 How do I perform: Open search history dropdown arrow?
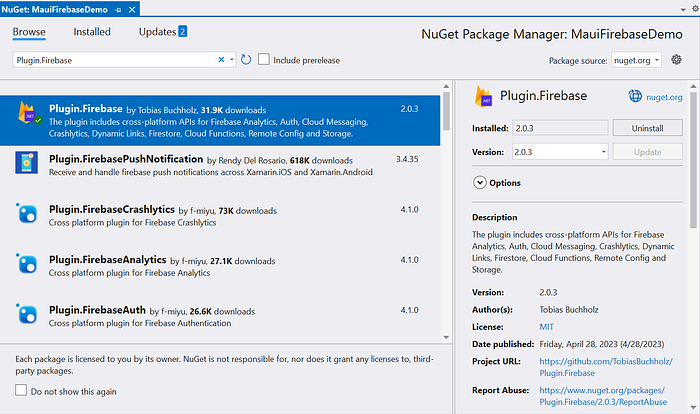(232, 59)
